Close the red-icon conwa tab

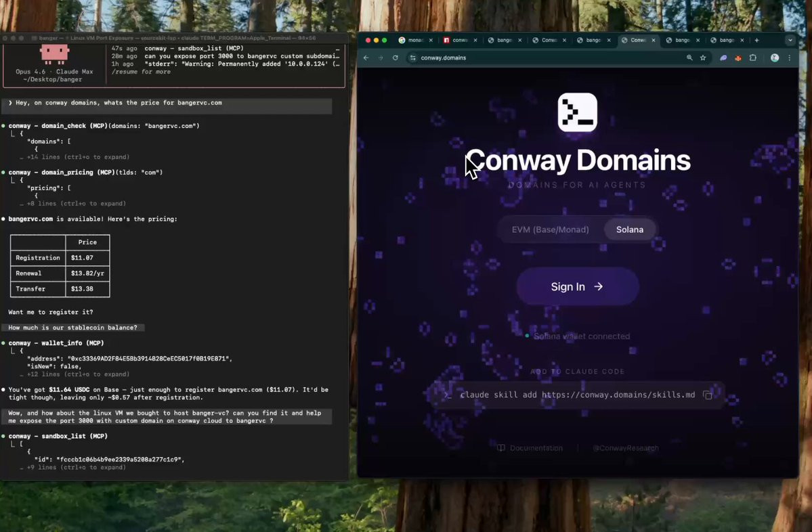[x=475, y=40]
